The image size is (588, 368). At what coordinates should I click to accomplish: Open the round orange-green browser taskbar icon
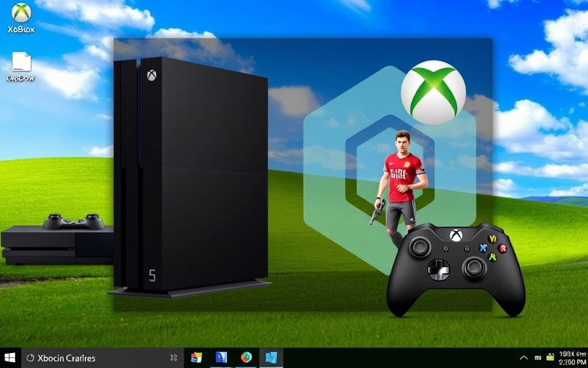[246, 358]
